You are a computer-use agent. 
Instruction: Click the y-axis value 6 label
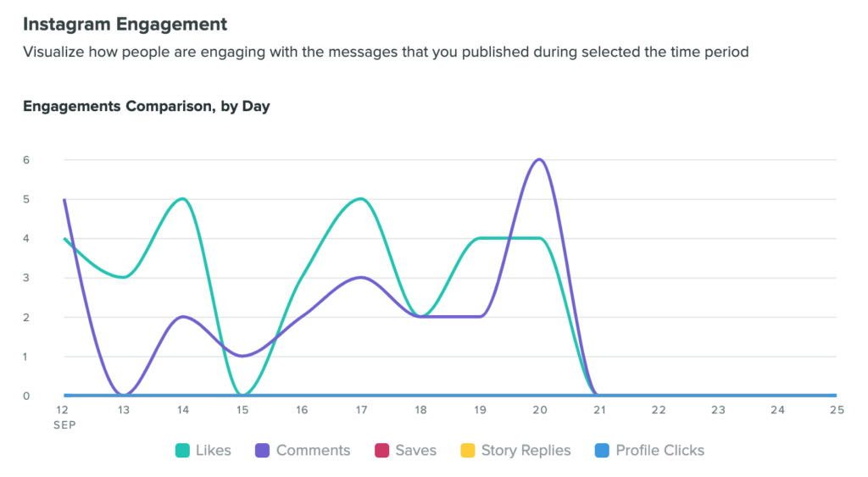26,159
